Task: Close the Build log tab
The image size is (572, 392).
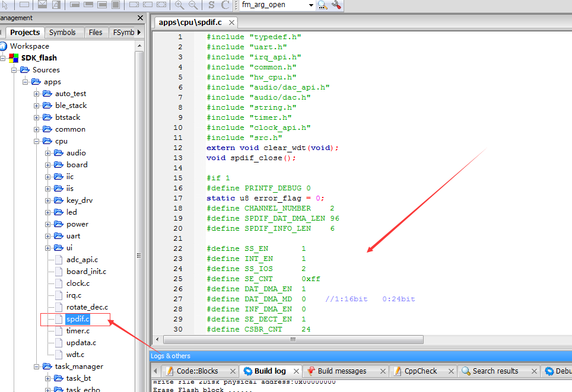Action: (296, 371)
